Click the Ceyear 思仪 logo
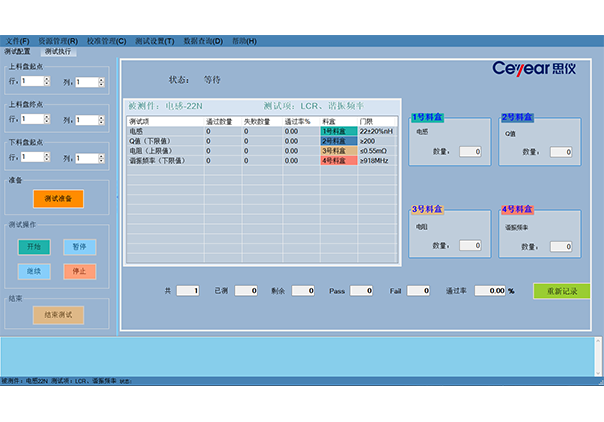604x422 pixels. (536, 69)
